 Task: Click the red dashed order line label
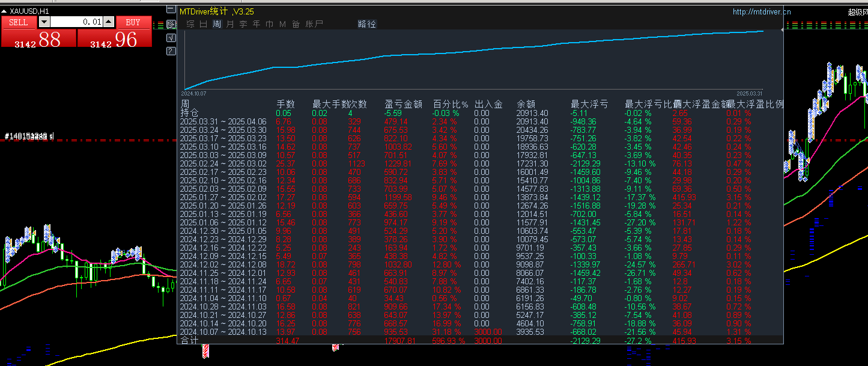29,137
